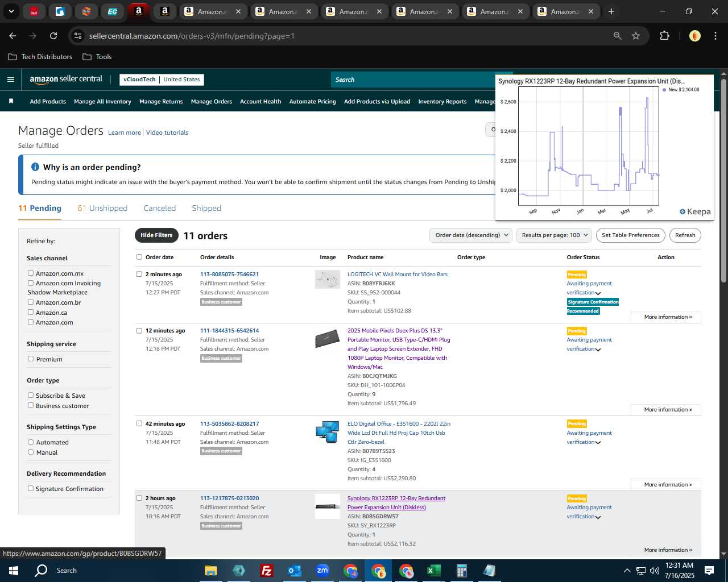
Task: Check the Amazon.ca filter
Action: (x=31, y=312)
